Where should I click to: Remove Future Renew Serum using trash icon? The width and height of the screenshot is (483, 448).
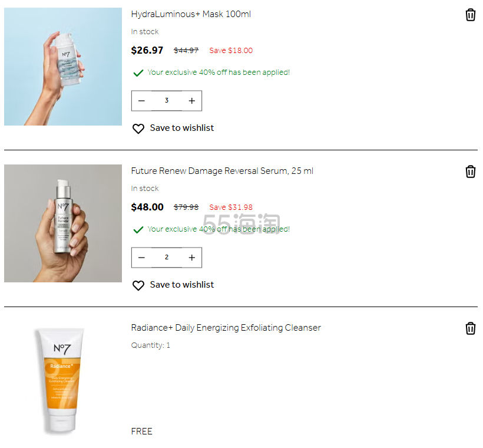tap(470, 172)
